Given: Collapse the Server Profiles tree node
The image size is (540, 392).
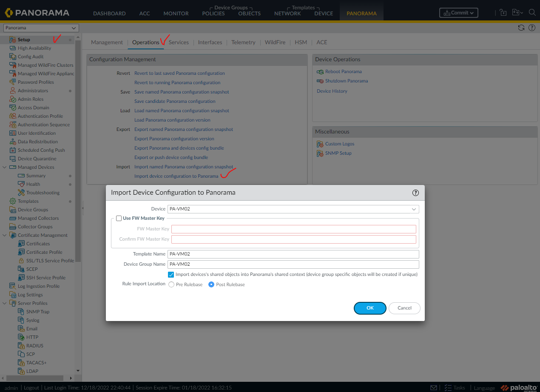Looking at the screenshot, I should coord(5,303).
